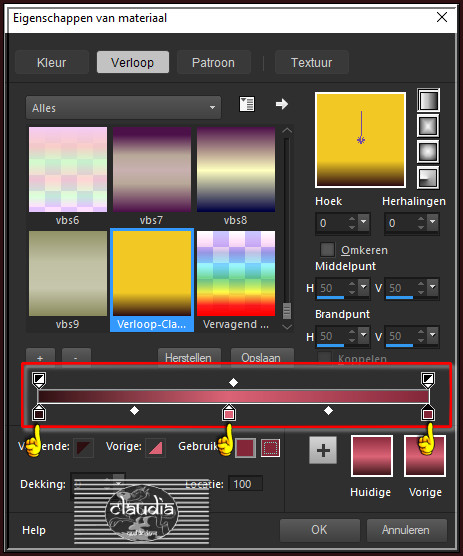463x556 pixels.
Task: Click the OK button
Action: coord(319,530)
